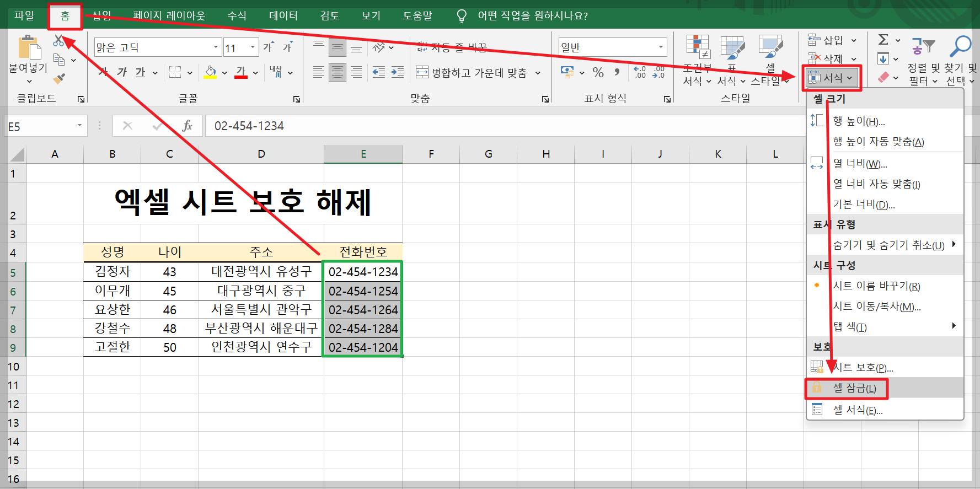Click the decrease font size icon
Screen dimensions: 980x489
click(x=288, y=47)
